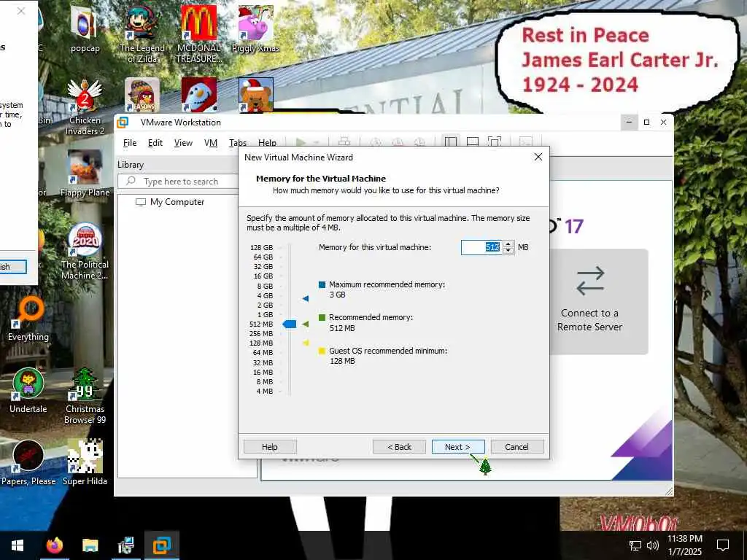The height and width of the screenshot is (560, 747).
Task: Click the green Power On toolbar button
Action: click(301, 142)
